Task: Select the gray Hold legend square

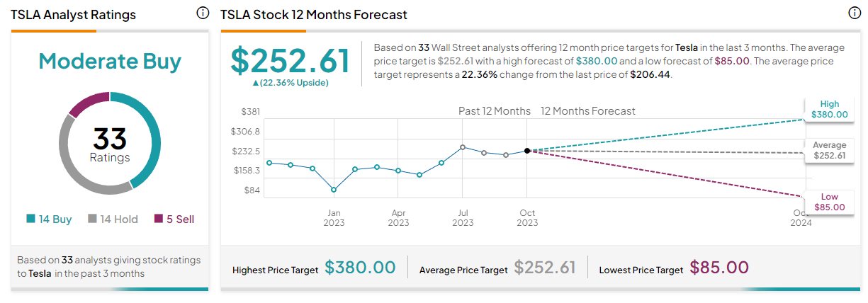Action: (x=92, y=219)
